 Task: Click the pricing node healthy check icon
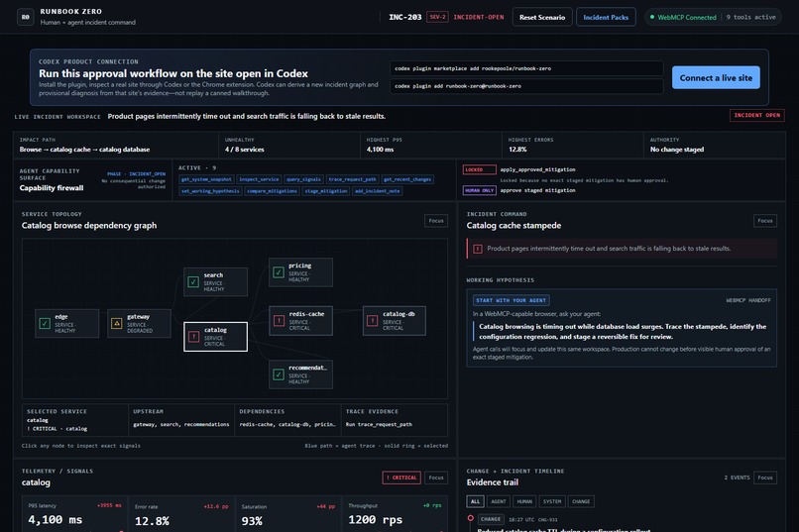[x=279, y=272]
